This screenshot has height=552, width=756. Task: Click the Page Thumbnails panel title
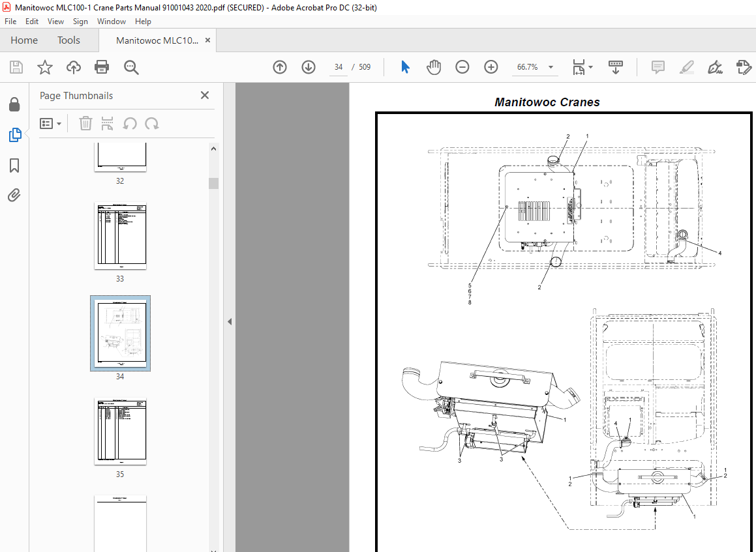click(x=76, y=95)
